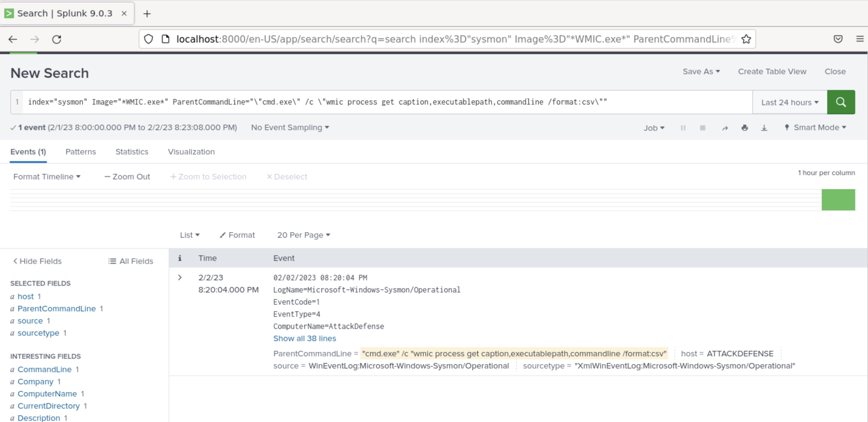Open the Job dropdown menu
868x422 pixels.
coord(654,128)
